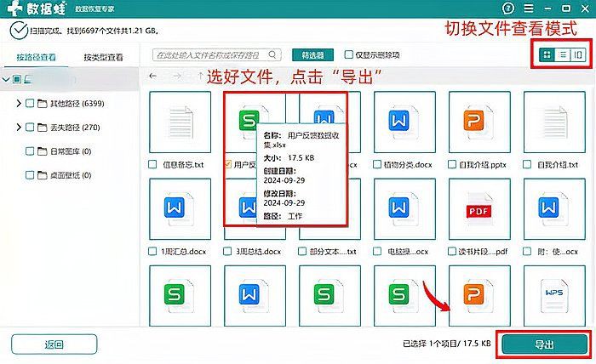Click the 桌面壁纸 (0) tree label
This screenshot has height=364, width=596.
coord(71,175)
